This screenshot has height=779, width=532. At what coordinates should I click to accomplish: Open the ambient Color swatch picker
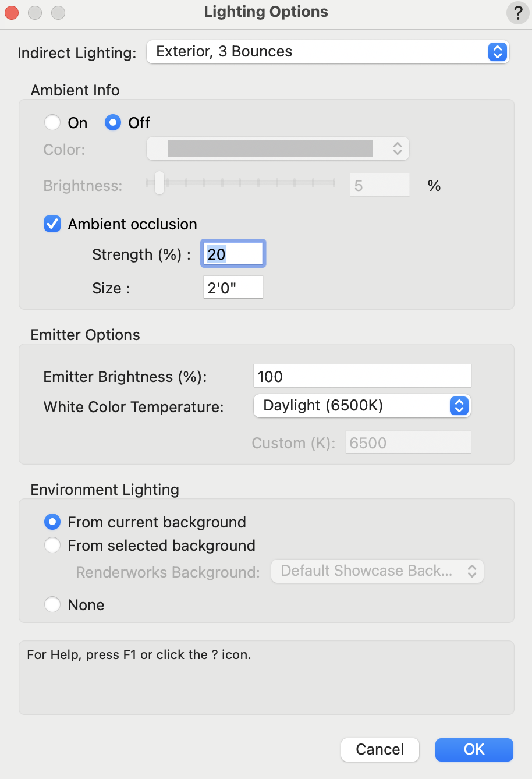278,148
